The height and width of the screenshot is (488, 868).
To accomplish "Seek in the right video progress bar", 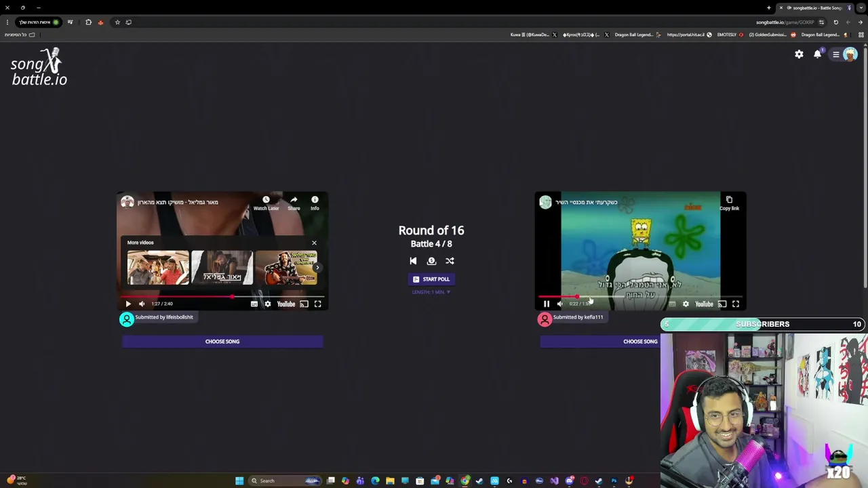I will (x=640, y=296).
